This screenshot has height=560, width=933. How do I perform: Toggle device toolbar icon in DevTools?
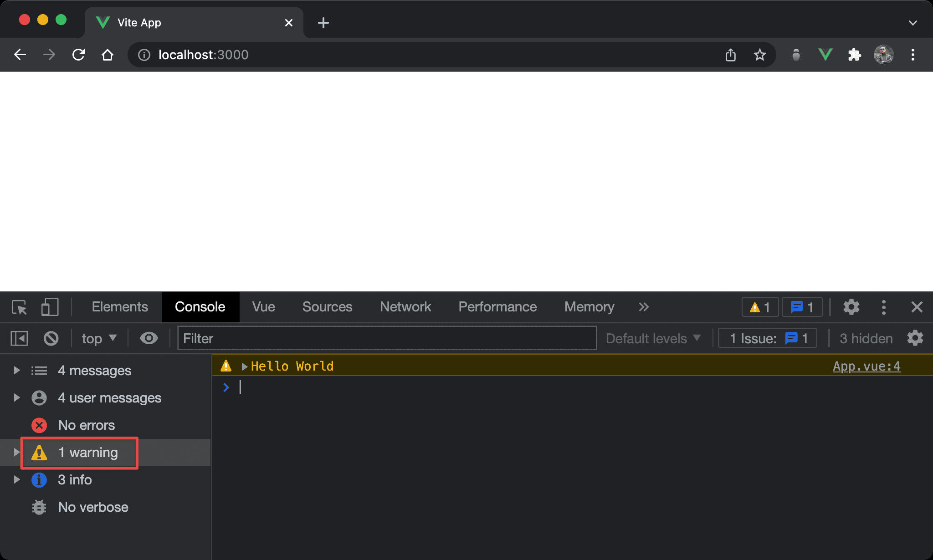tap(50, 307)
